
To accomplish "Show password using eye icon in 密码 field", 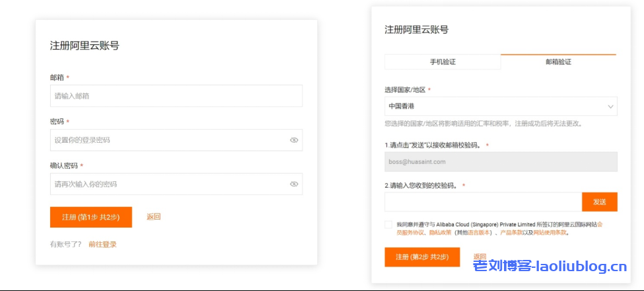I will (294, 140).
